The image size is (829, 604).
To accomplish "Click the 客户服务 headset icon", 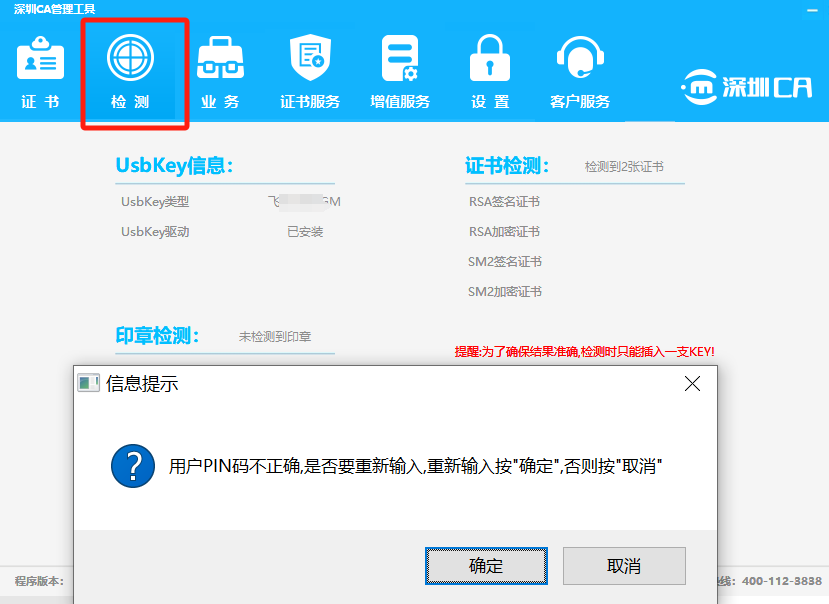I will 580,58.
